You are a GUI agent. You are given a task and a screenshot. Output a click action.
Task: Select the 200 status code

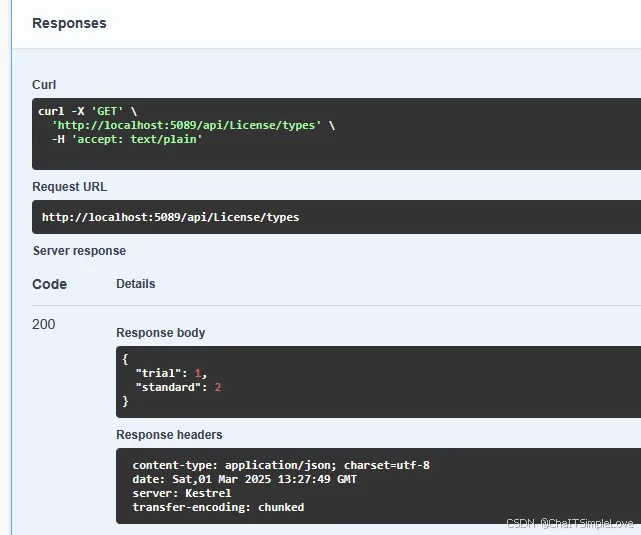44,324
